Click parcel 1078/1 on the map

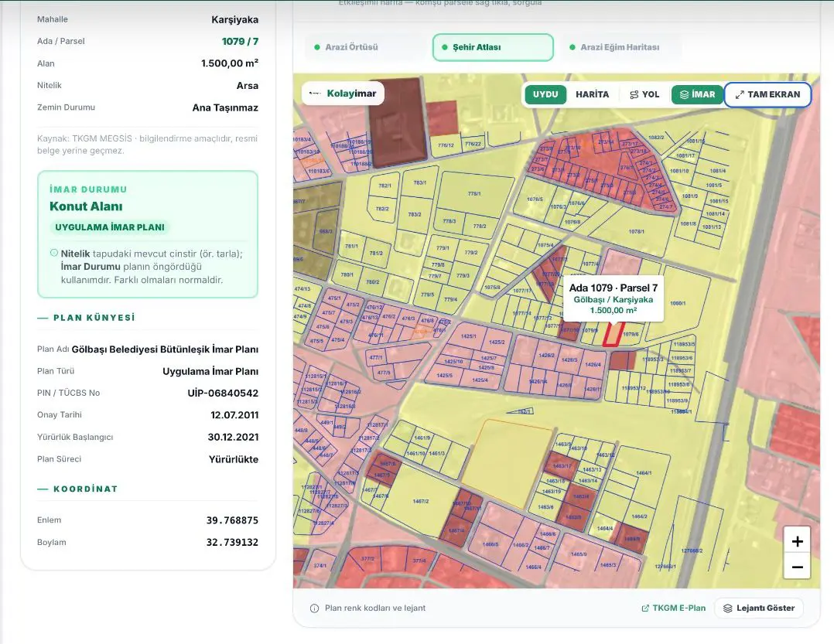[636, 232]
